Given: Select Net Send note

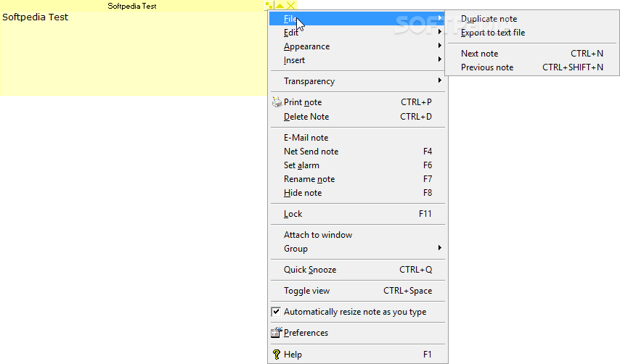Looking at the screenshot, I should 357,152.
